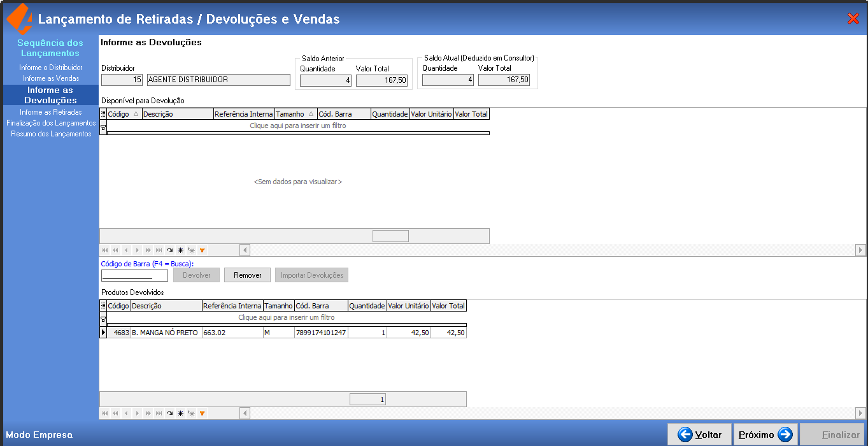Sort by Tamanho column in upper grid
The image size is (868, 446).
pos(295,115)
